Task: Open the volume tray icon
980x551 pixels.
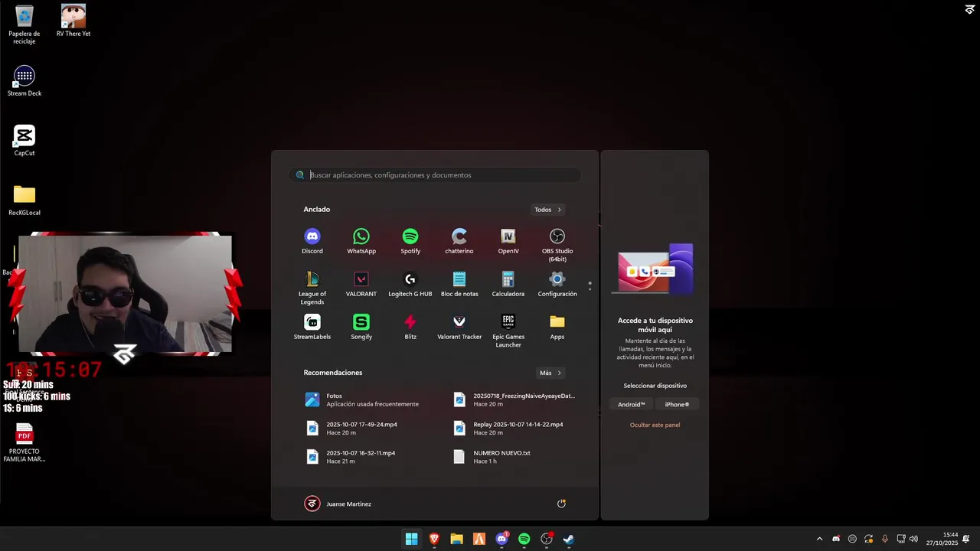Action: 913,539
